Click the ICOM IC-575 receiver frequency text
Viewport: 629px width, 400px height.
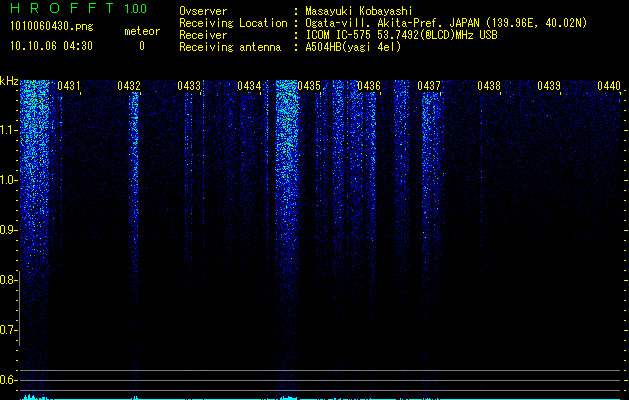[401, 35]
